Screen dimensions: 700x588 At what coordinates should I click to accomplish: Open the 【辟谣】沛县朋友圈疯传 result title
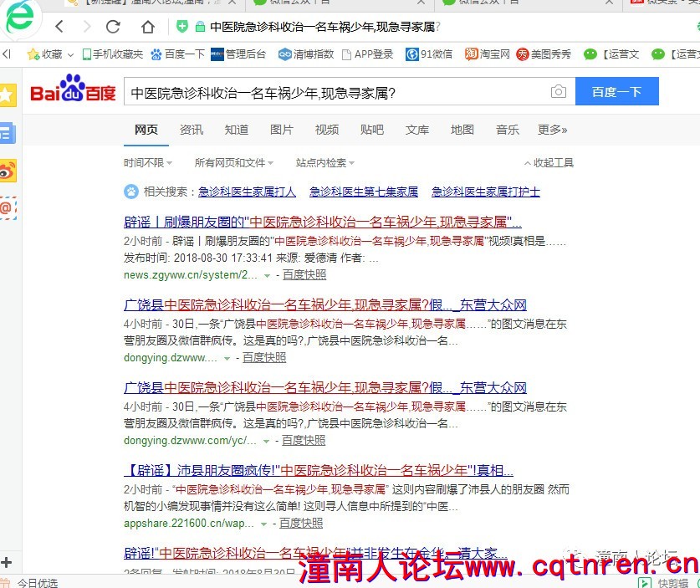[x=319, y=470]
